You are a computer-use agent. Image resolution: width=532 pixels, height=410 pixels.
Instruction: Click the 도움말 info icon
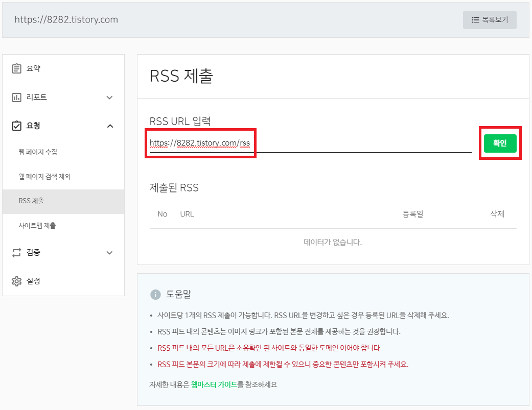coord(155,295)
